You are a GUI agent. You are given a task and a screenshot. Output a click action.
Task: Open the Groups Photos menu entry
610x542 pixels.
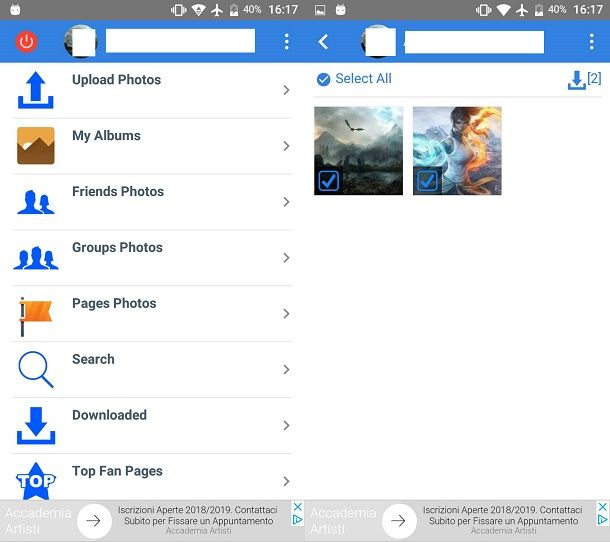152,258
